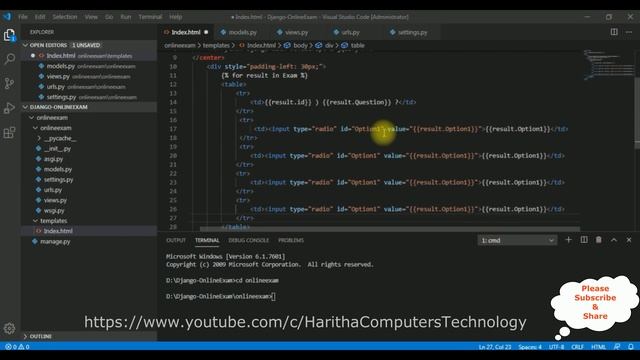Change indentation via Spaces: 4

click(x=530, y=347)
